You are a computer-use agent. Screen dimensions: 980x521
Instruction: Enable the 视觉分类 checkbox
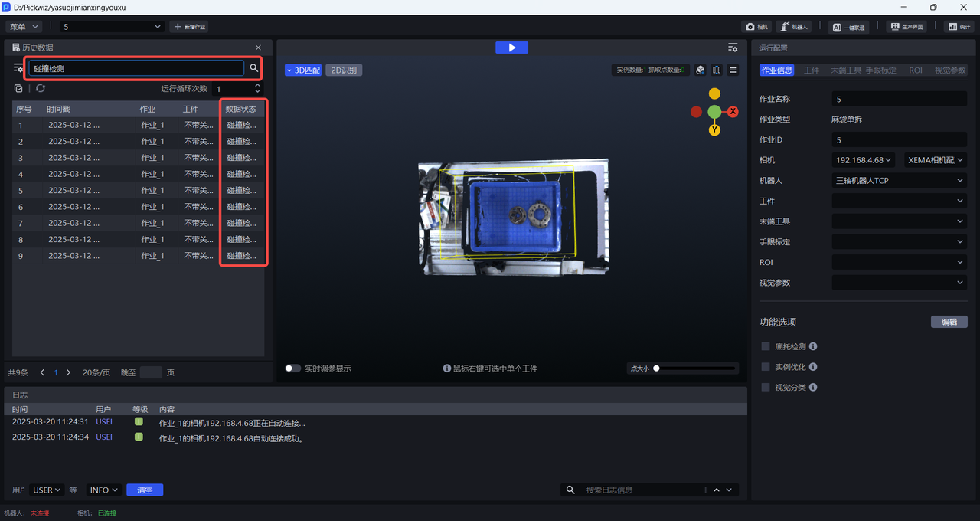(766, 387)
